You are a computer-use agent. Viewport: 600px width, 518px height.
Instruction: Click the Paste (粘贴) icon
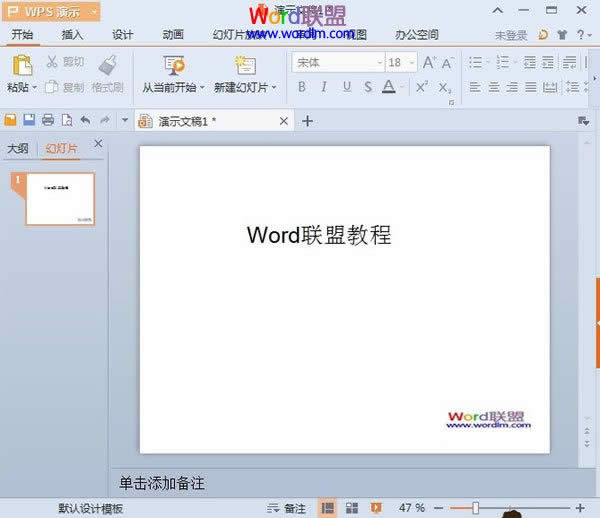pos(21,66)
